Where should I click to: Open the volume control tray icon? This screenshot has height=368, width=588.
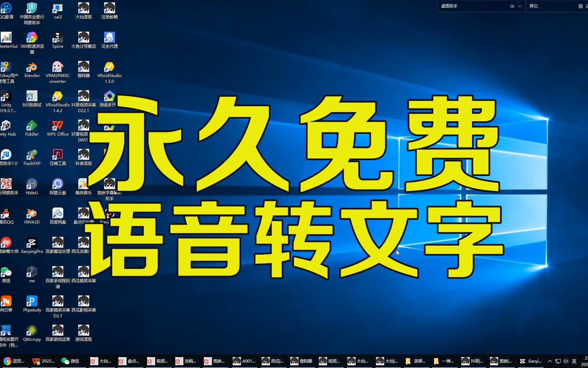point(566,361)
